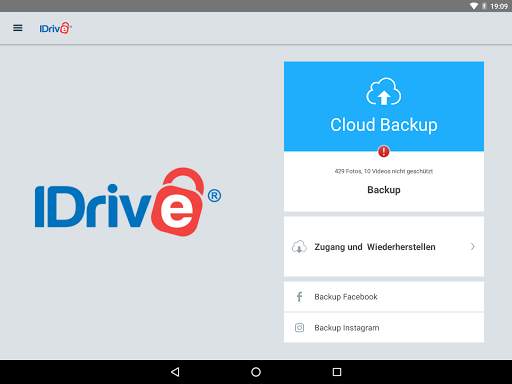Tap the 19:09 clock
512x384 pixels.
(x=499, y=6)
